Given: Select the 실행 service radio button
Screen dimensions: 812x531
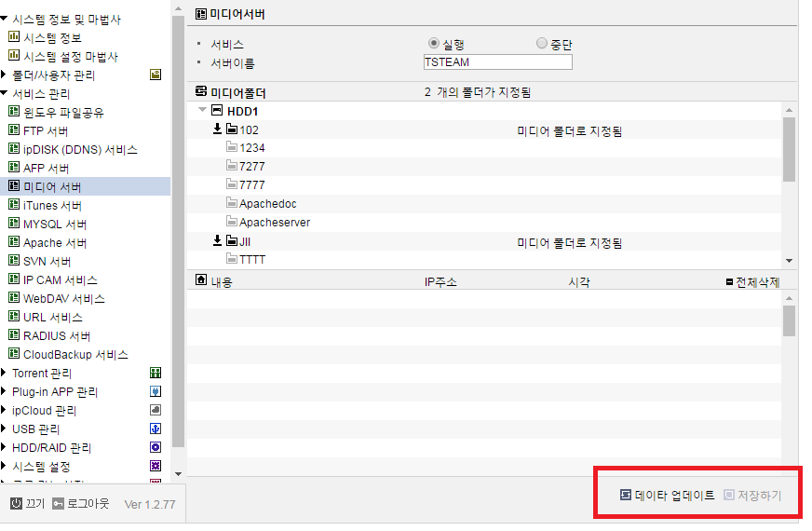Looking at the screenshot, I should (434, 43).
